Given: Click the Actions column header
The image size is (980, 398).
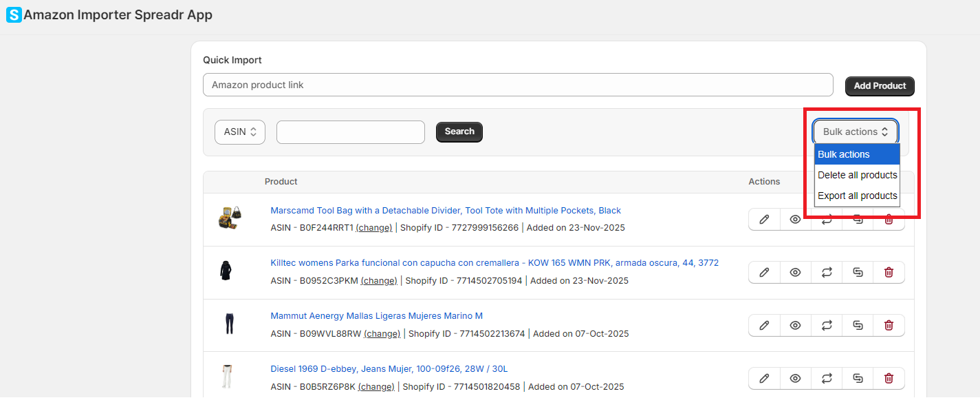Looking at the screenshot, I should click(x=764, y=182).
